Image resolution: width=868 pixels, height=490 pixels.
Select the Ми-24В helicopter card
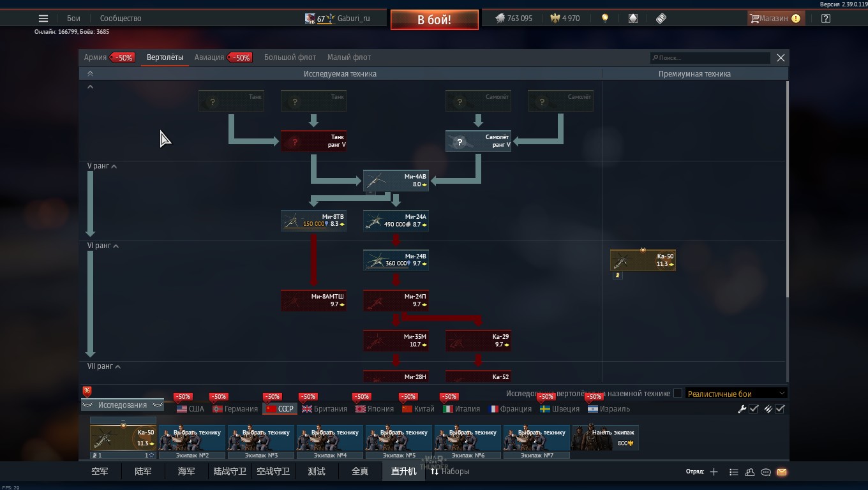(x=396, y=260)
